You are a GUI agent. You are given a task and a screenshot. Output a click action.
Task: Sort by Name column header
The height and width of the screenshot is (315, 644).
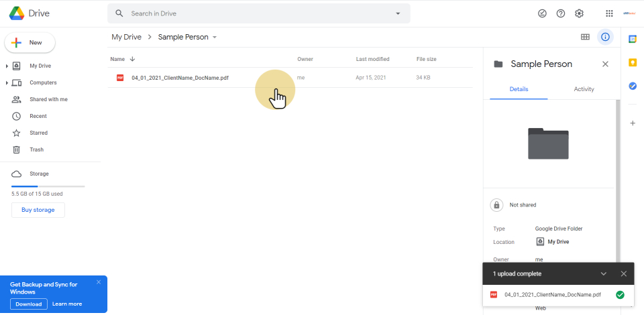(x=117, y=59)
